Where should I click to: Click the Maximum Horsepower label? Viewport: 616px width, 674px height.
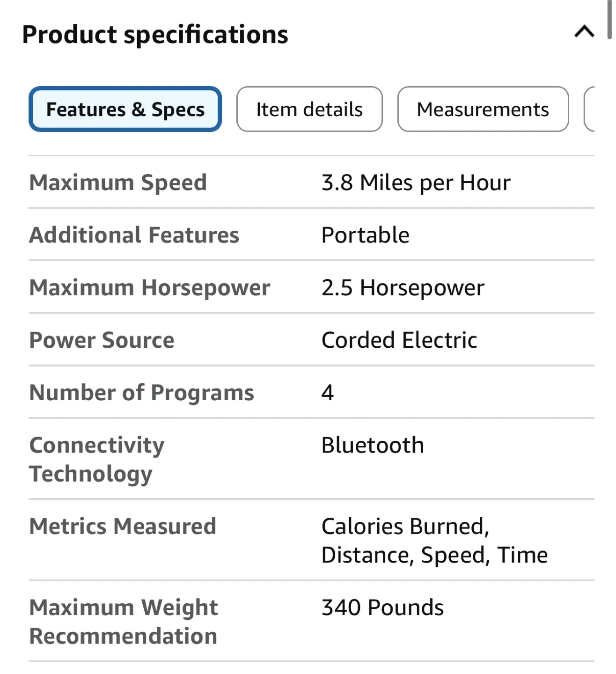click(x=150, y=287)
